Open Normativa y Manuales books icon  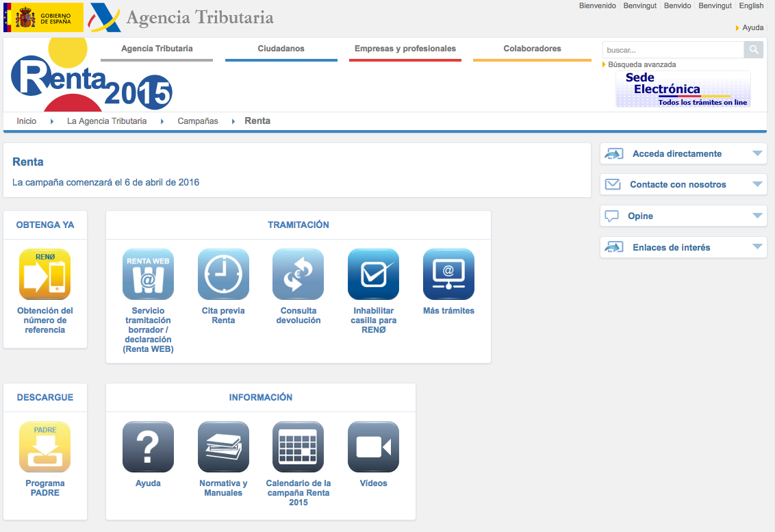point(223,447)
